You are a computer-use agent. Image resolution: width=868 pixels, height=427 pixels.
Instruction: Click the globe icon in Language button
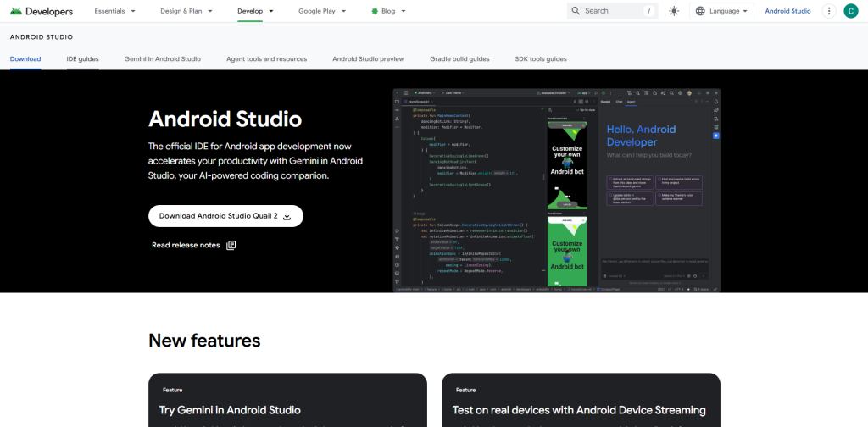click(x=700, y=11)
